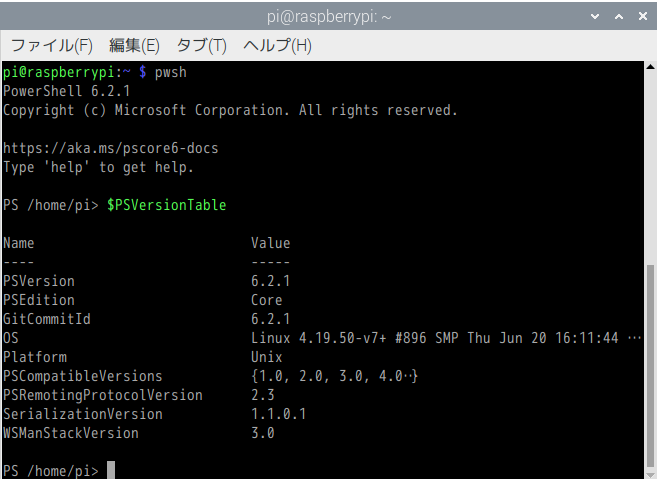Click the scrollbar up arrow
The width and height of the screenshot is (657, 481).
pyautogui.click(x=649, y=69)
